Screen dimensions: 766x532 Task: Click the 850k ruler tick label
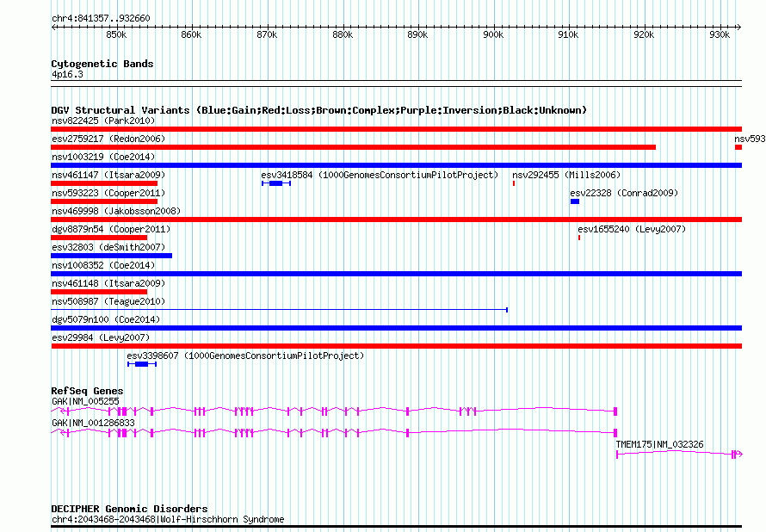pos(116,34)
